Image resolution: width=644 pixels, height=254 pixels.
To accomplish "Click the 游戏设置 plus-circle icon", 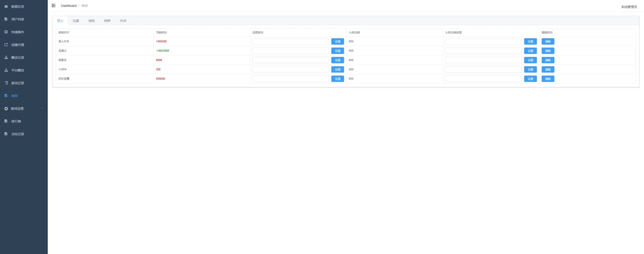I will click(6, 108).
